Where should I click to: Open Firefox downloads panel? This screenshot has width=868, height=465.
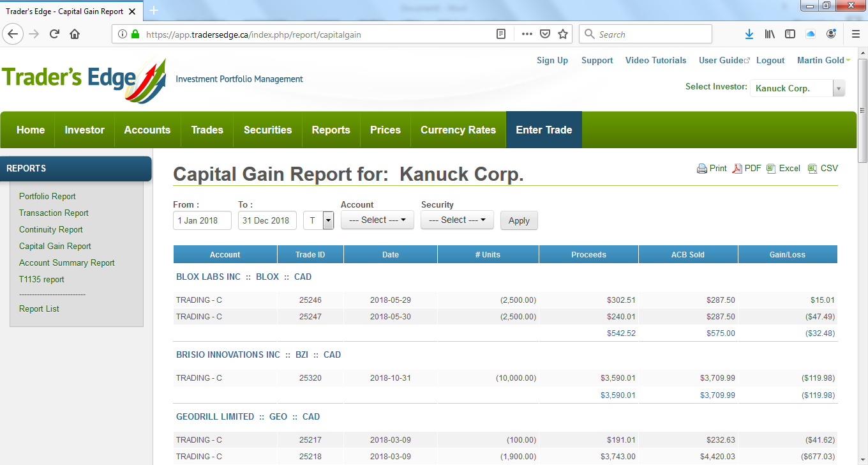point(749,34)
